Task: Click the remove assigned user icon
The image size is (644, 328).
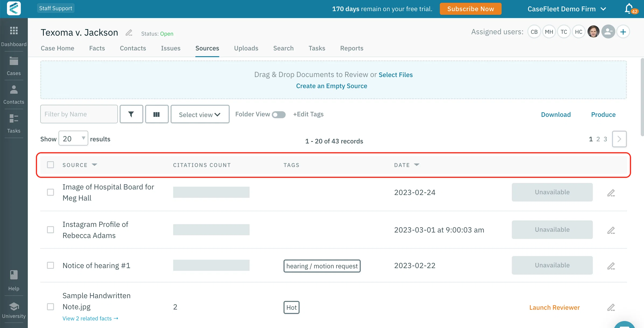Action: coord(608,32)
